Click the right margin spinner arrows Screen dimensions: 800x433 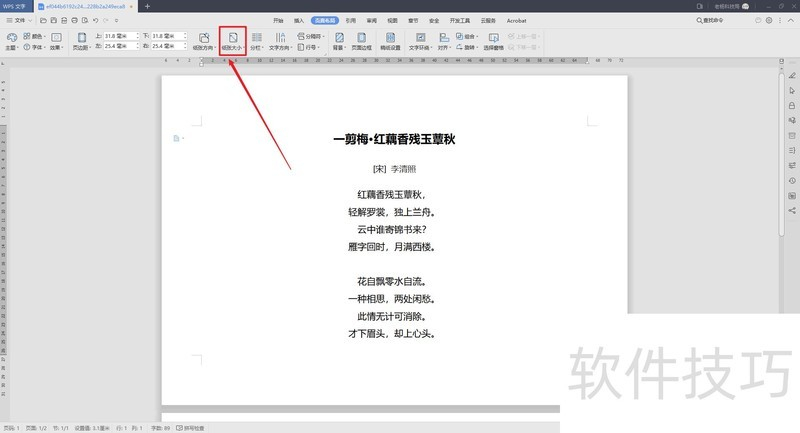[185, 46]
